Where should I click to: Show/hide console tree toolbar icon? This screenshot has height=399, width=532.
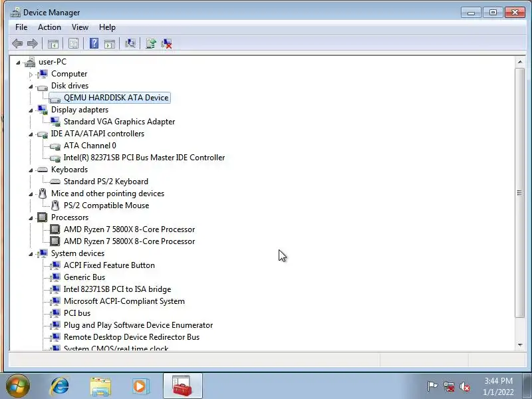pyautogui.click(x=53, y=43)
